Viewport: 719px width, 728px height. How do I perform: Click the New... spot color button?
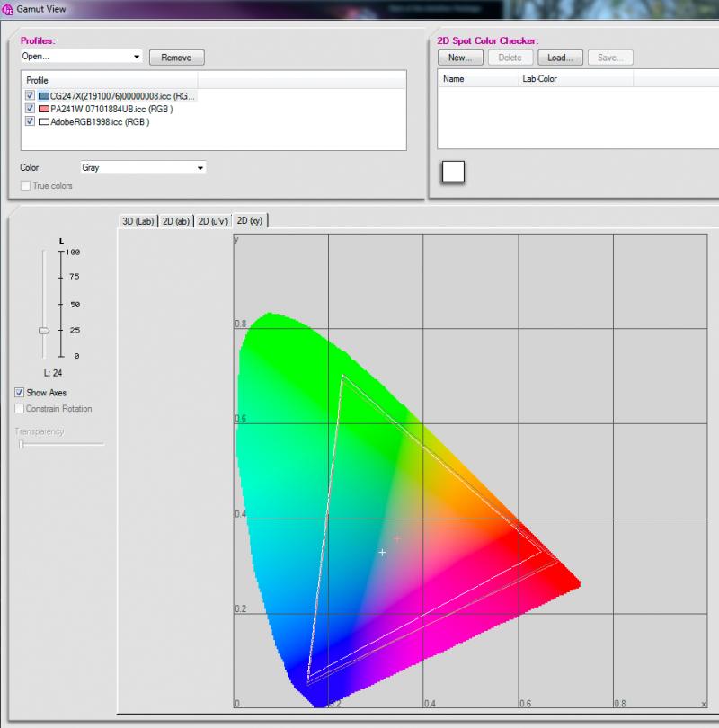click(460, 58)
